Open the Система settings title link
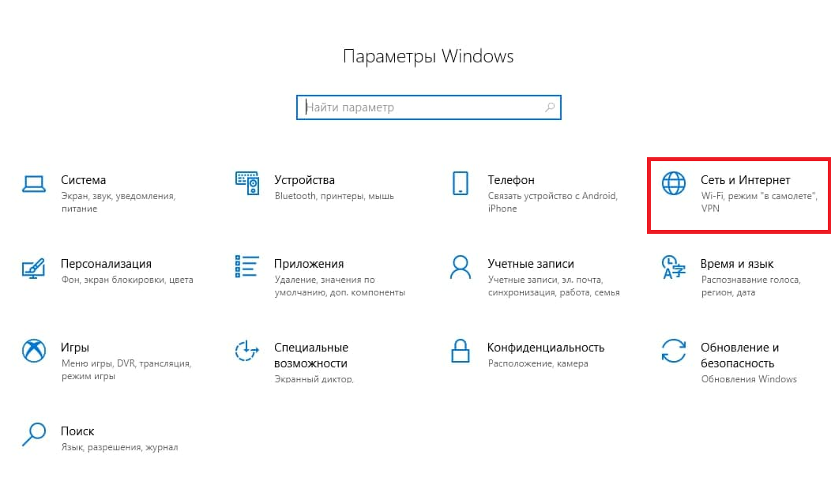Image resolution: width=831 pixels, height=504 pixels. (83, 180)
